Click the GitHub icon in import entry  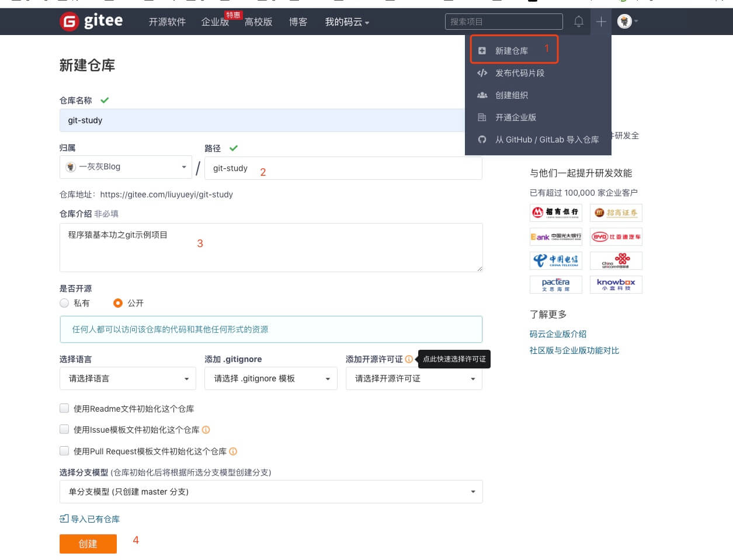tap(482, 140)
